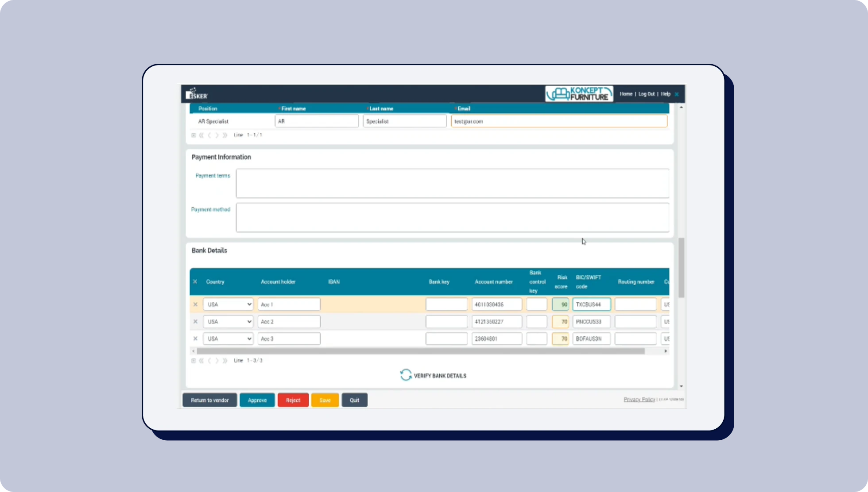Open the Help link
Viewport: 868px width, 492px height.
pyautogui.click(x=665, y=94)
